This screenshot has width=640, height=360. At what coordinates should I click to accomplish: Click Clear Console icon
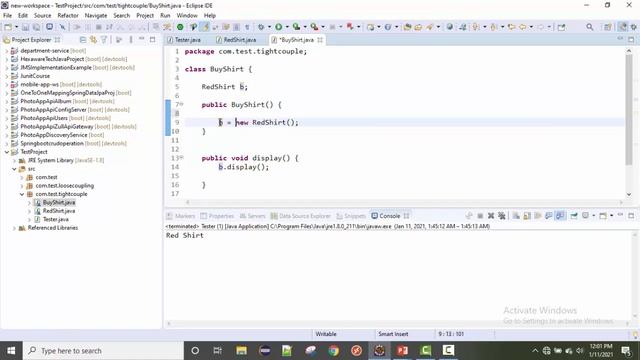pyautogui.click(x=516, y=216)
